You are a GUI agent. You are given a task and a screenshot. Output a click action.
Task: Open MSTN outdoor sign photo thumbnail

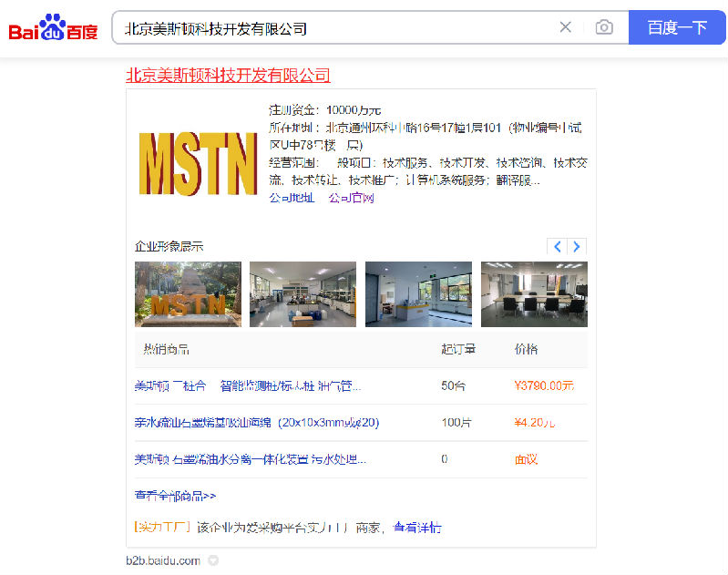pyautogui.click(x=188, y=294)
